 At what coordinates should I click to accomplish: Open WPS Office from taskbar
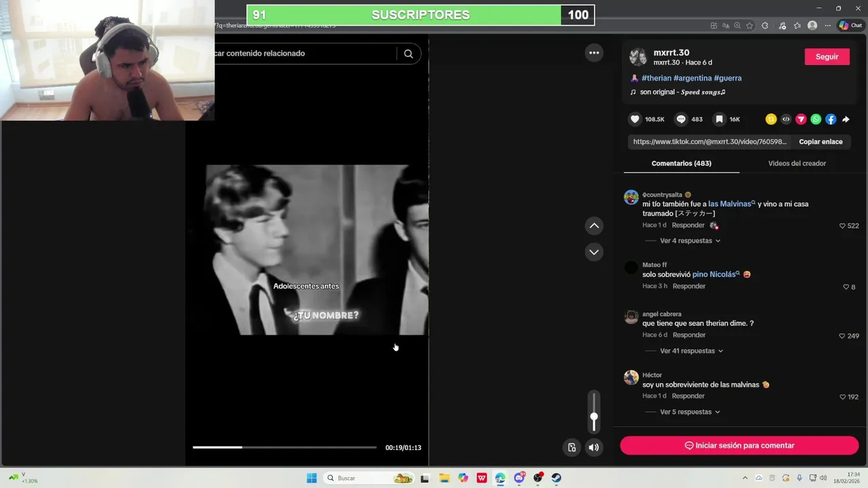[x=481, y=478]
